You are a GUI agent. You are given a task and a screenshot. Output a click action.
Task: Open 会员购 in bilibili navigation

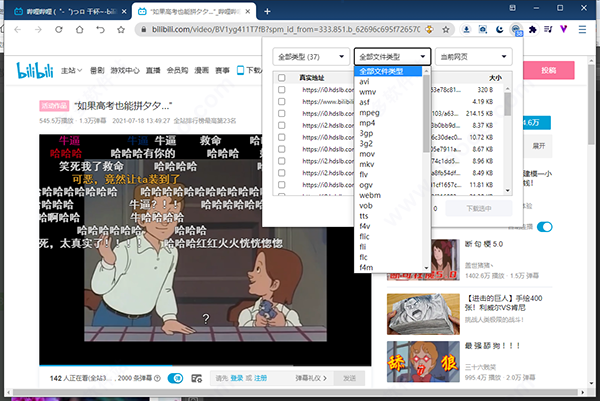[177, 70]
